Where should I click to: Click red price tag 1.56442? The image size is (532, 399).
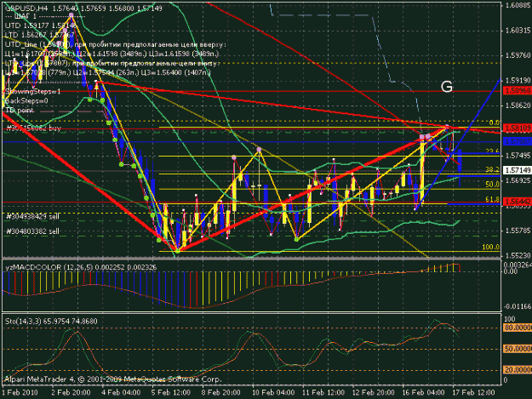click(x=518, y=202)
